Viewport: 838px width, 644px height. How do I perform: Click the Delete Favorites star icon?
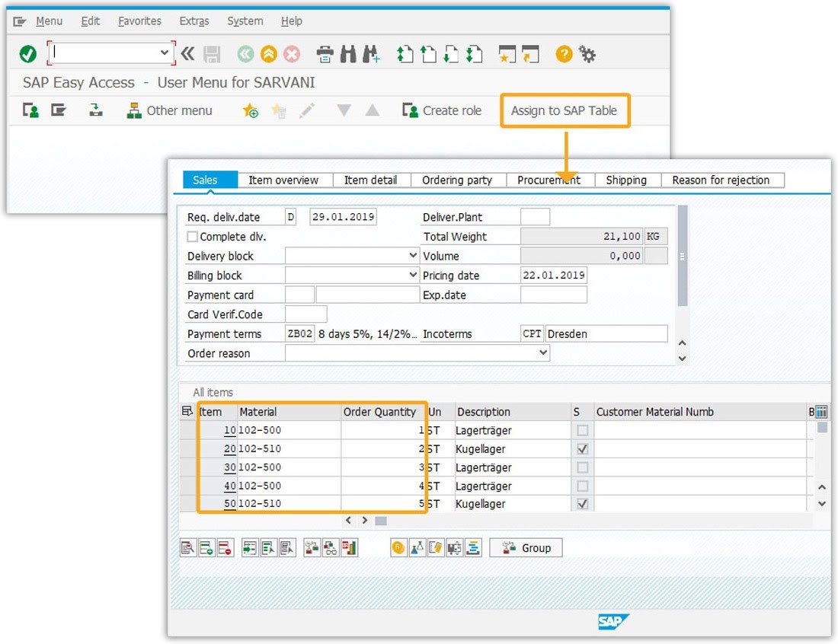(278, 110)
